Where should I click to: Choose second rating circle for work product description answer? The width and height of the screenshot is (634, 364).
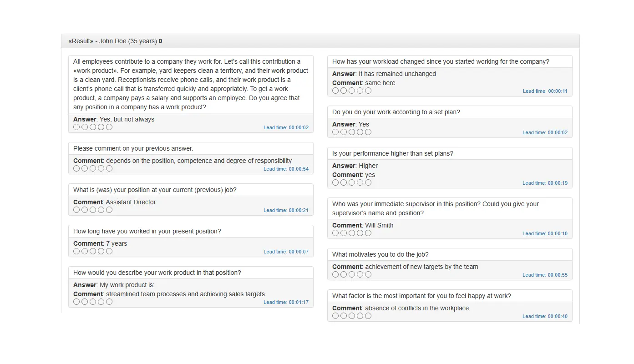click(85, 302)
